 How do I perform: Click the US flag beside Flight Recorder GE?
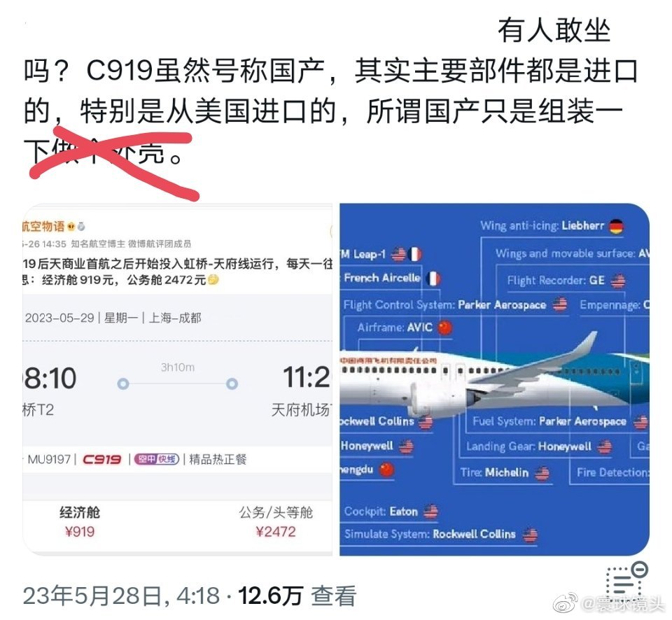coord(618,281)
